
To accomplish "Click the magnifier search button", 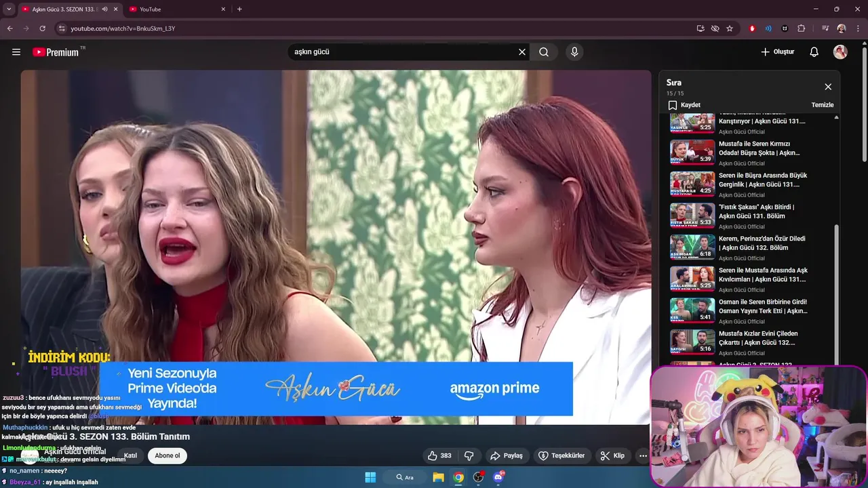I will [x=544, y=52].
